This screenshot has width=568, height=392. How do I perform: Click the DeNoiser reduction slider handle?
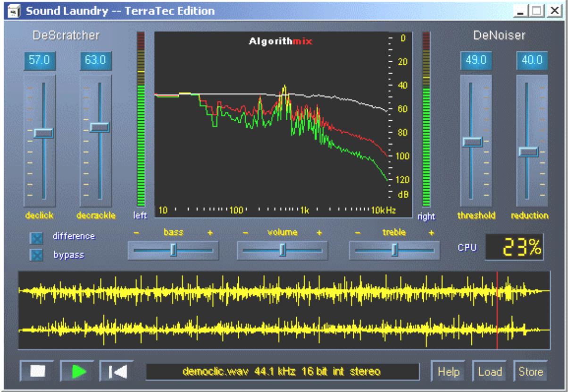528,151
